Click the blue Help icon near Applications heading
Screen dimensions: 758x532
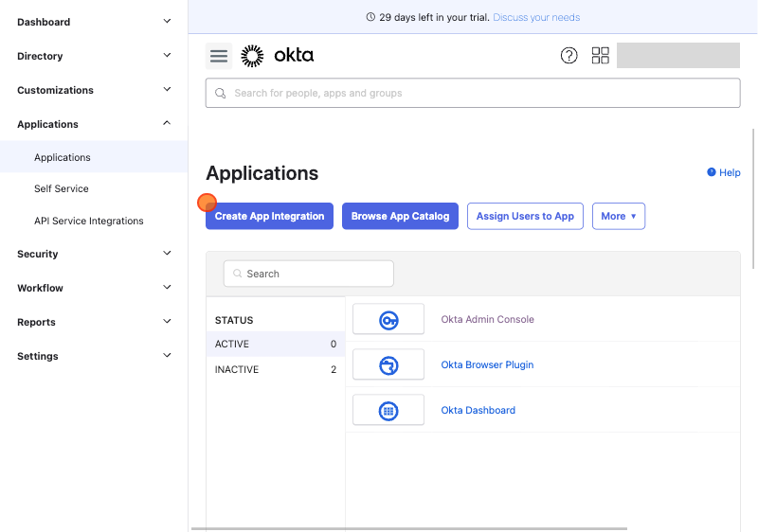pos(712,172)
